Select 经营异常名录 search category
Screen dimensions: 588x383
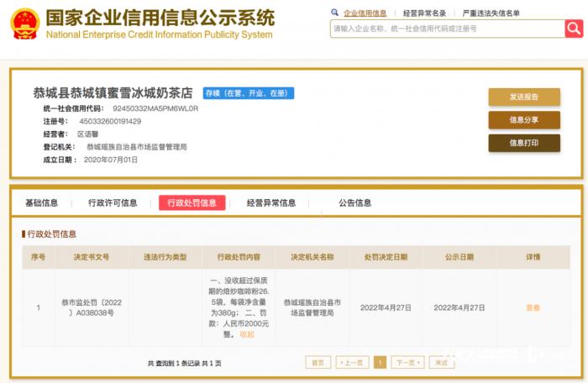(424, 13)
